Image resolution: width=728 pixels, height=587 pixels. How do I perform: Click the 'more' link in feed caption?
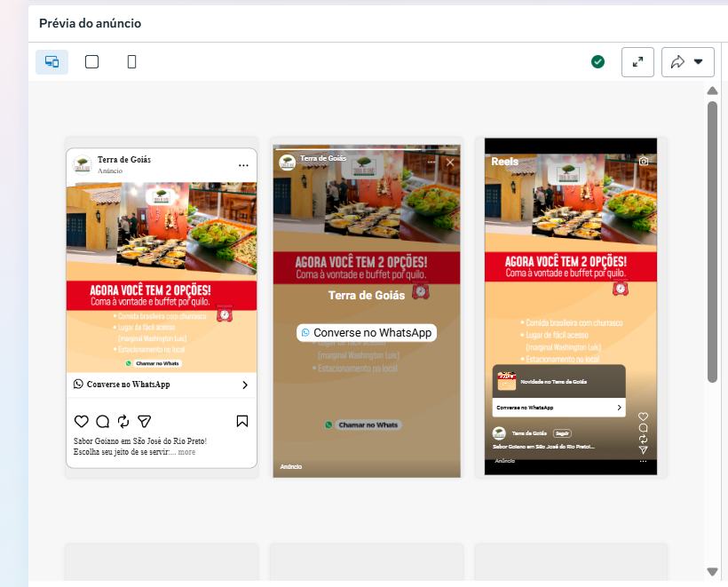pos(186,452)
